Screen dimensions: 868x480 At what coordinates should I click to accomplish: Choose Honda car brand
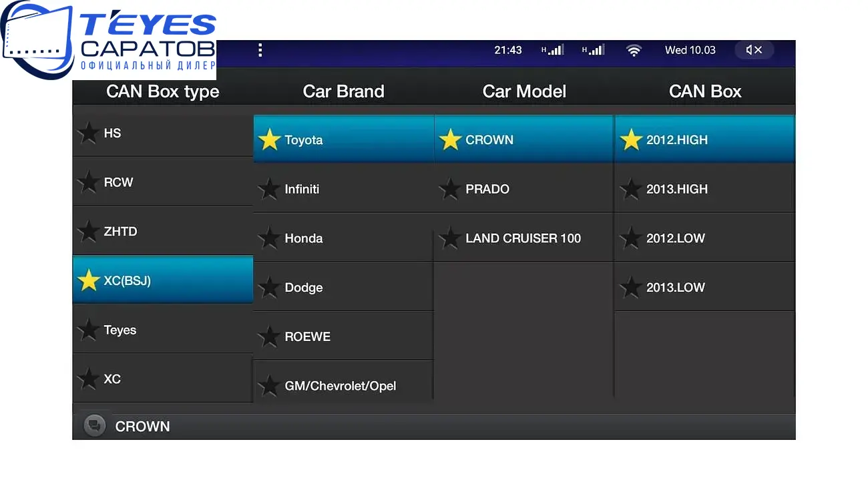coord(344,238)
